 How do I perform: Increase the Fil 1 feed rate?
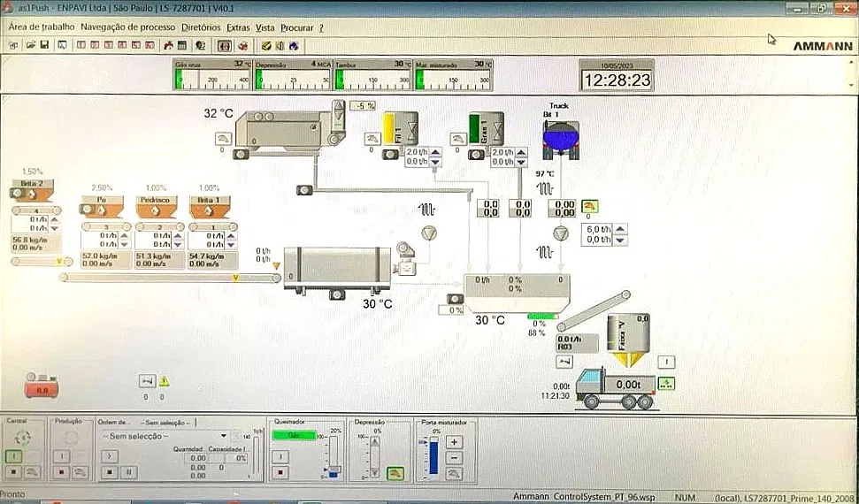click(x=434, y=151)
